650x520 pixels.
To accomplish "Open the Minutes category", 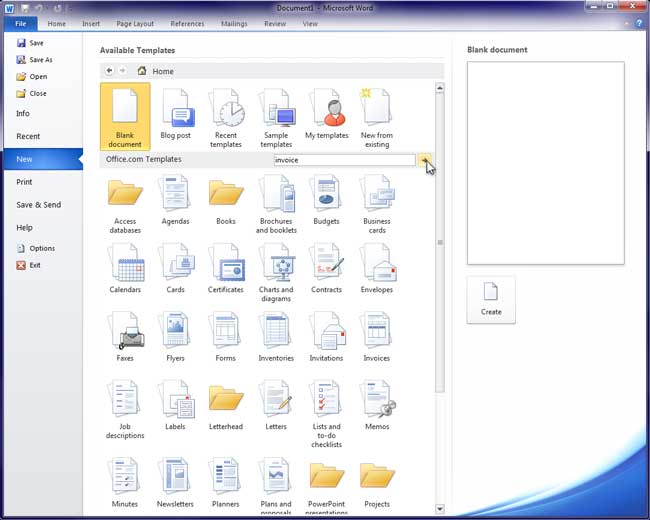I will 125,483.
